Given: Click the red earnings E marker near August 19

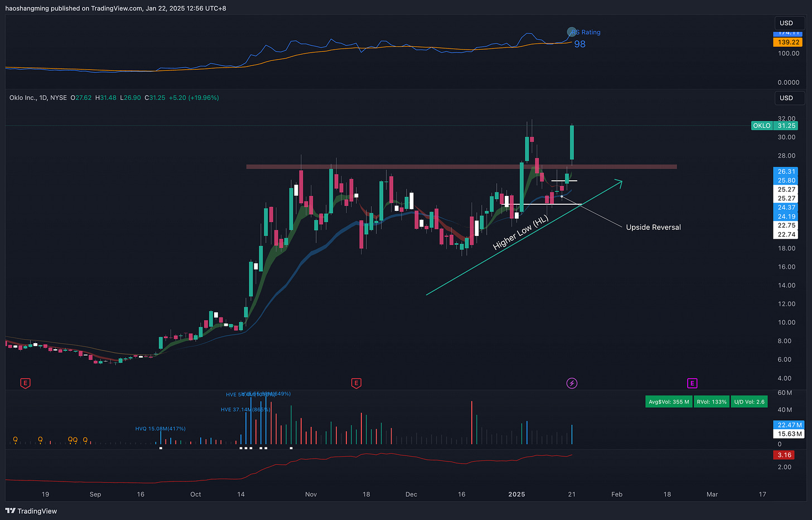Looking at the screenshot, I should [25, 383].
